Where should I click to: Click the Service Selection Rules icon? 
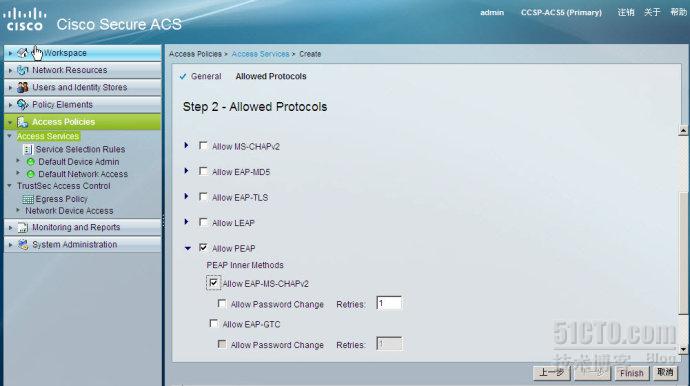click(x=28, y=150)
